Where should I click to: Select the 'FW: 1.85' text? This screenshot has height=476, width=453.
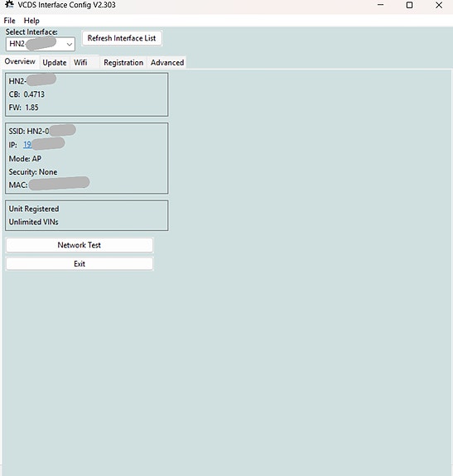tap(24, 108)
